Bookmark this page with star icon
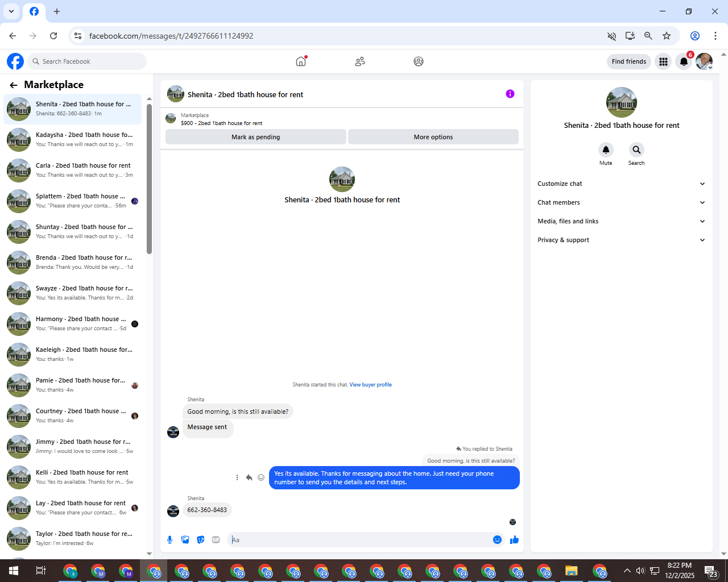 [x=667, y=36]
